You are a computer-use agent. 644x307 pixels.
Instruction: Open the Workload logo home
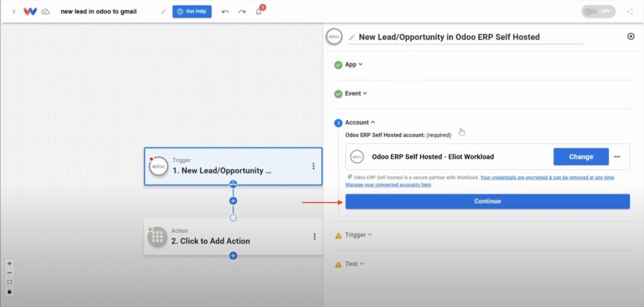30,11
